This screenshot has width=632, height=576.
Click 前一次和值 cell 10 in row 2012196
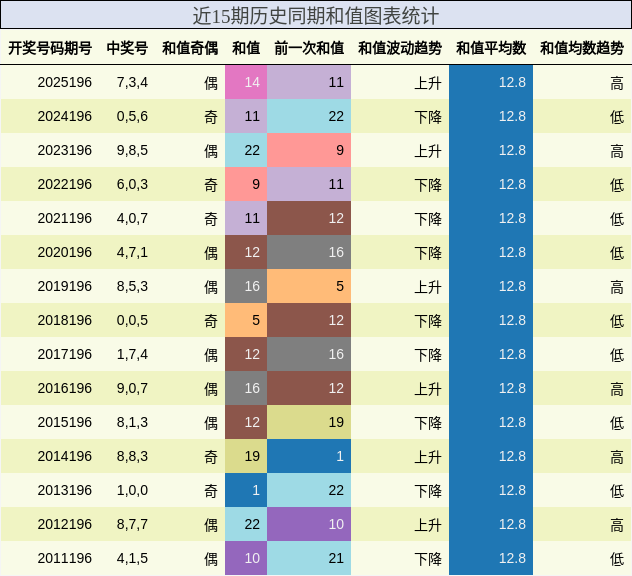(x=309, y=524)
